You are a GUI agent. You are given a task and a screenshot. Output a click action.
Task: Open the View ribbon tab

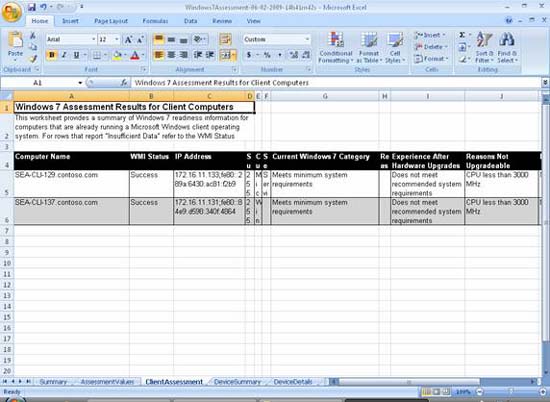253,21
